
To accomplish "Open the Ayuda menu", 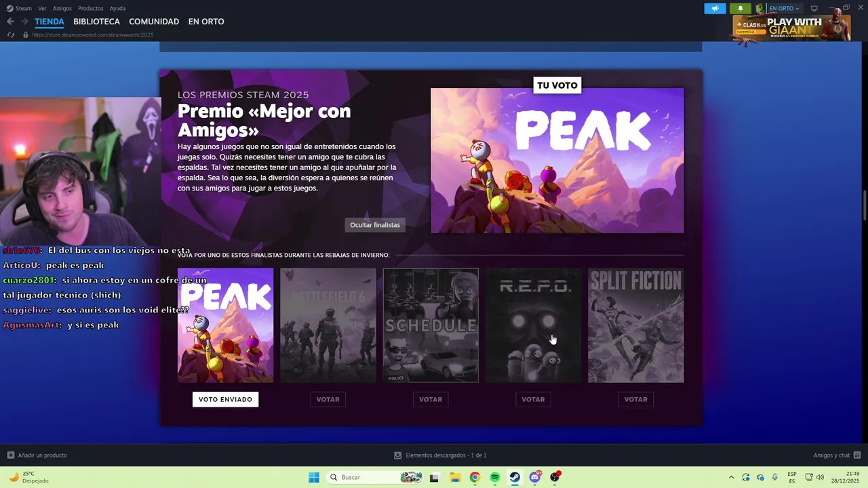I will point(117,8).
